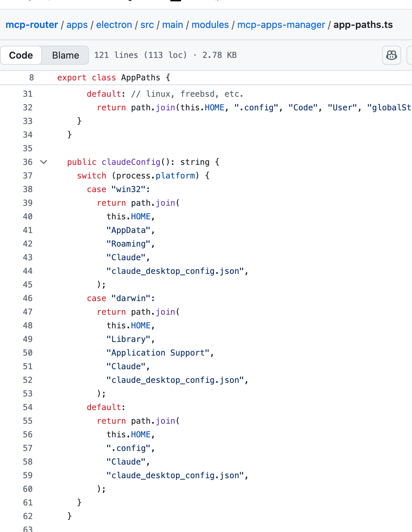Open the mcp-router repository breadcrumb link
Viewport: 412px width, 532px height.
click(32, 25)
